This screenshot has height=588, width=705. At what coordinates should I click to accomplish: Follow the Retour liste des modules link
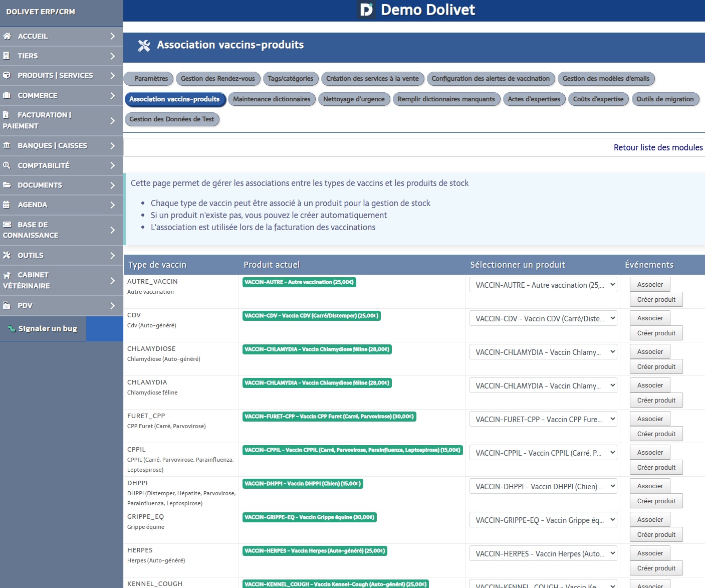click(x=658, y=147)
